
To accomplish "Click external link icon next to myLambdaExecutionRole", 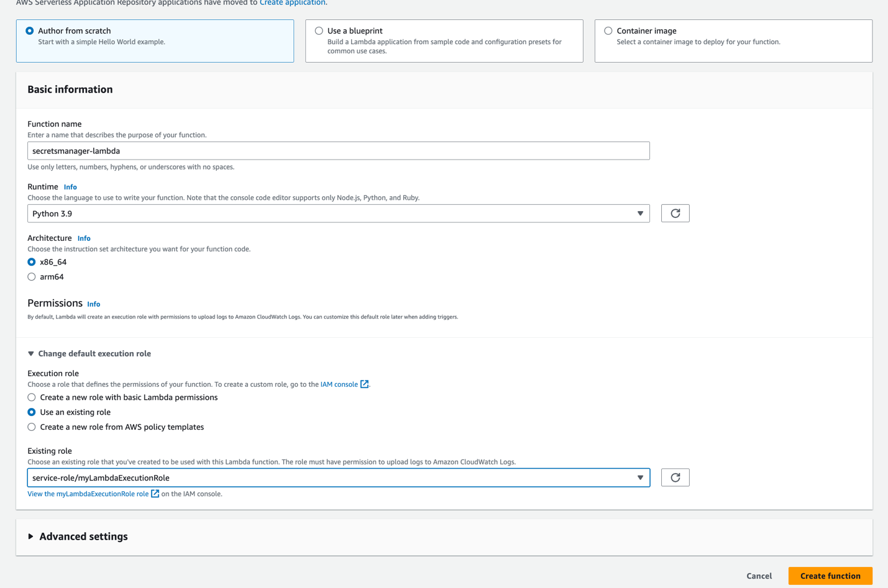I will pos(155,494).
